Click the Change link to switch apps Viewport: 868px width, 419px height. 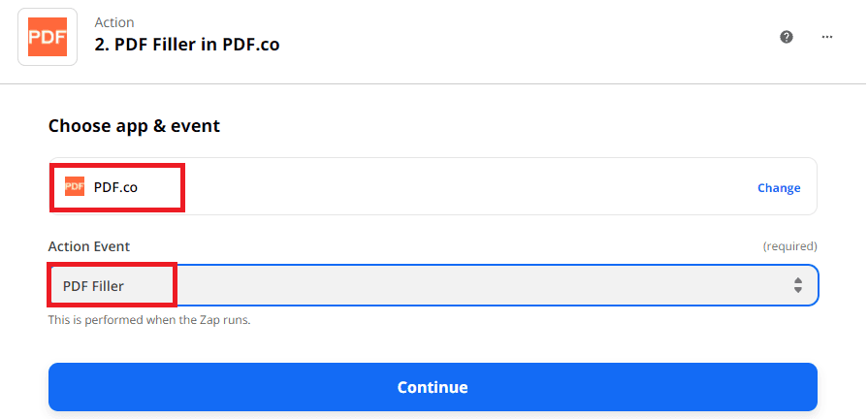(779, 188)
